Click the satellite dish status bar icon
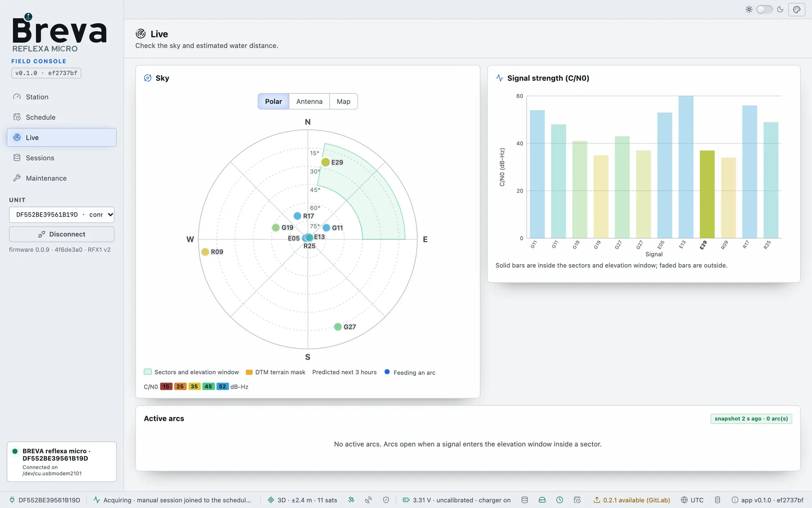This screenshot has width=812, height=508. pos(369,500)
